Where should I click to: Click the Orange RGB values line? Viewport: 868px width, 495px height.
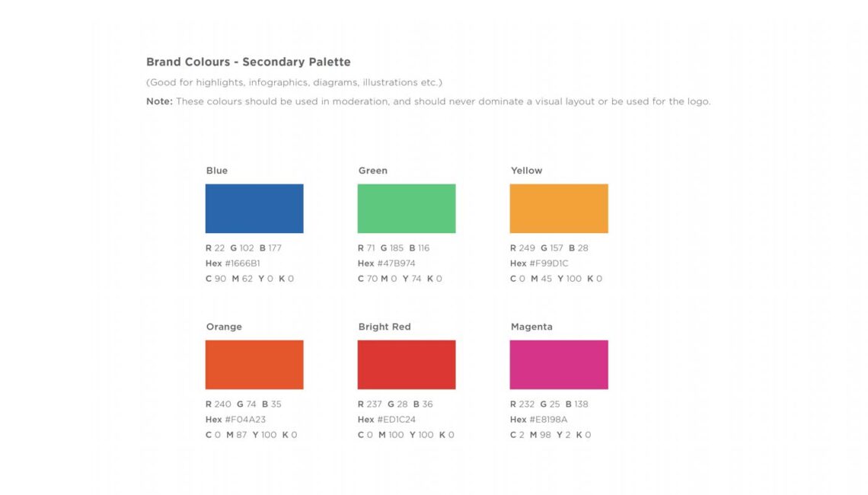click(244, 404)
